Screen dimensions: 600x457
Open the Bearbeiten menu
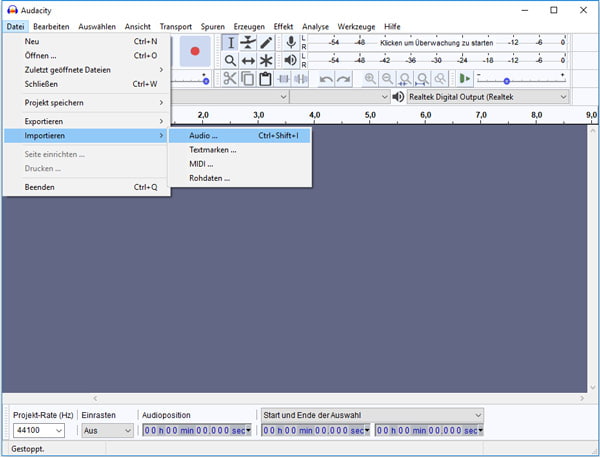pos(51,26)
